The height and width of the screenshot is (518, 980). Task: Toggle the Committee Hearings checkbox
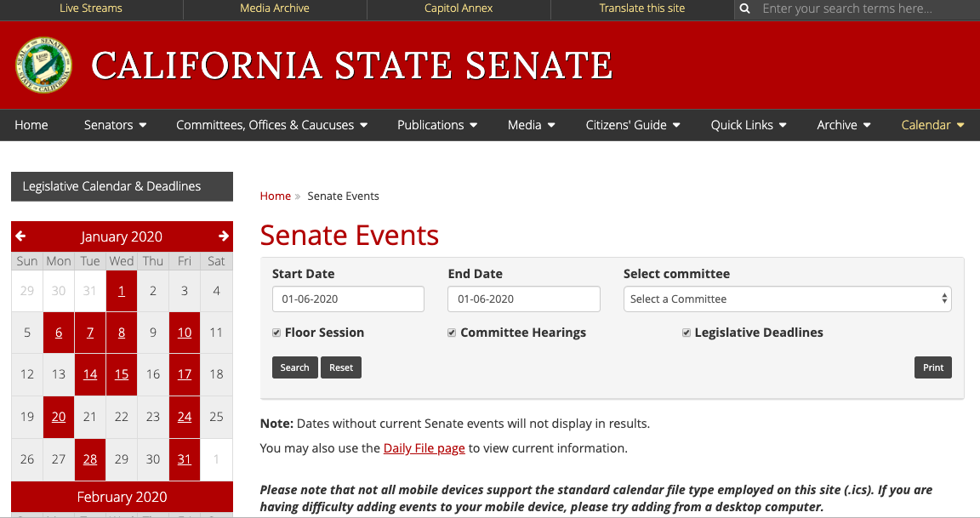452,333
